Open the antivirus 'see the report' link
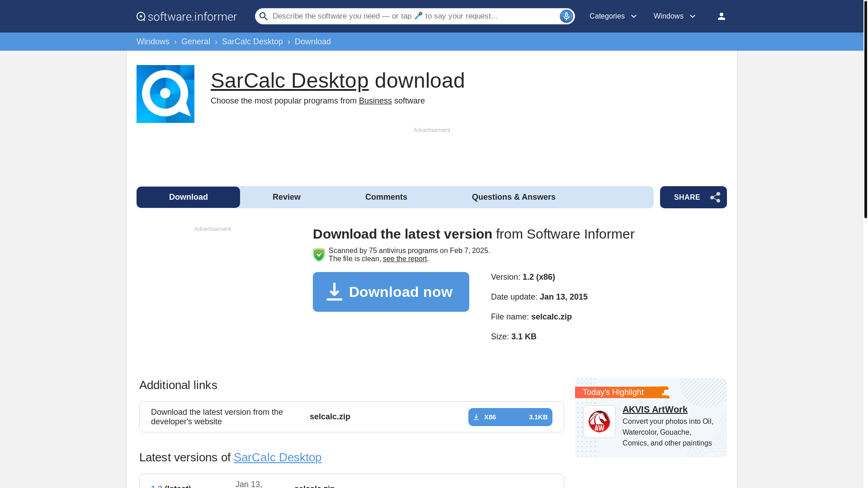Screen dimensions: 868x488 pyautogui.click(x=405, y=259)
